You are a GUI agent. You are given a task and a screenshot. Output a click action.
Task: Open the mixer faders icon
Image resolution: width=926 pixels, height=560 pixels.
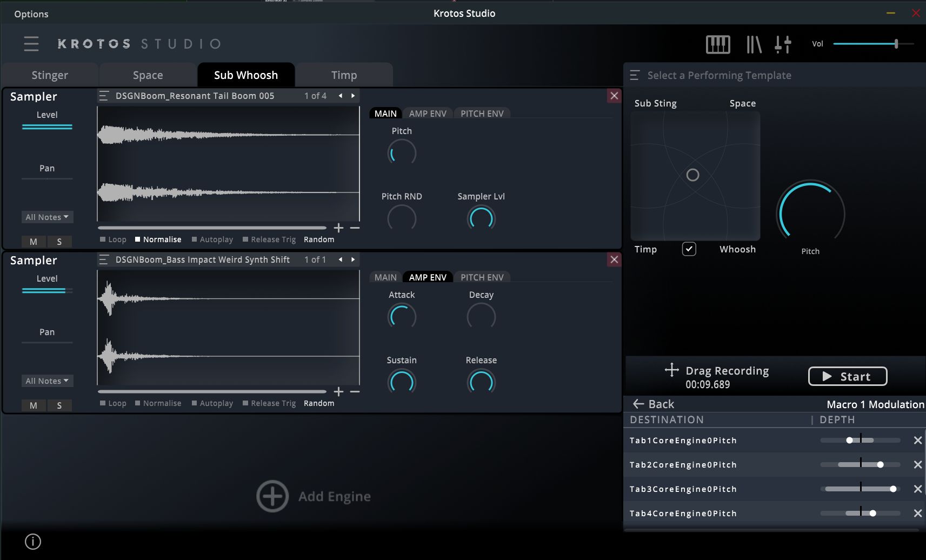783,44
